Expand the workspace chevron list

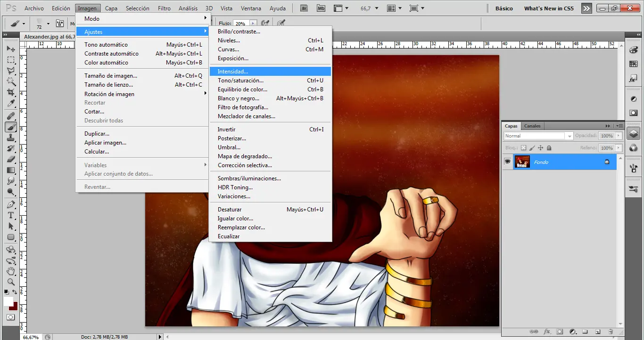tap(586, 8)
